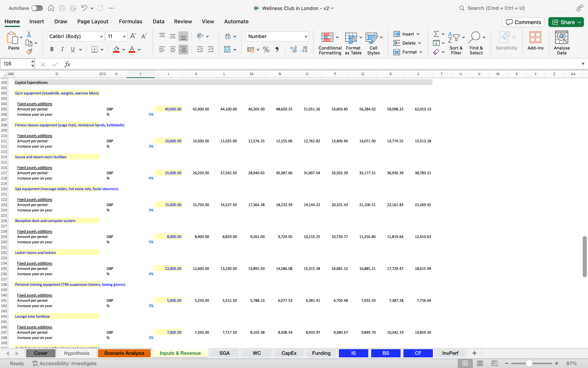Click the Decrease Decimal icon

coord(304,49)
